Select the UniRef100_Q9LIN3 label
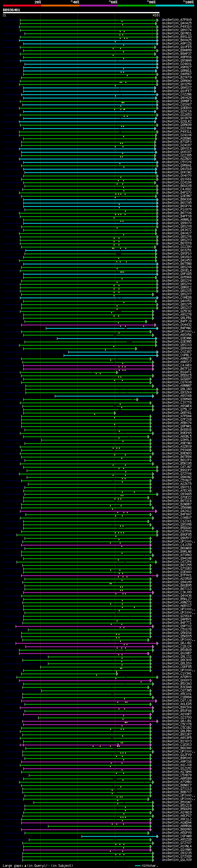Image resolution: width=197 pixels, height=868 pixels. (177, 389)
